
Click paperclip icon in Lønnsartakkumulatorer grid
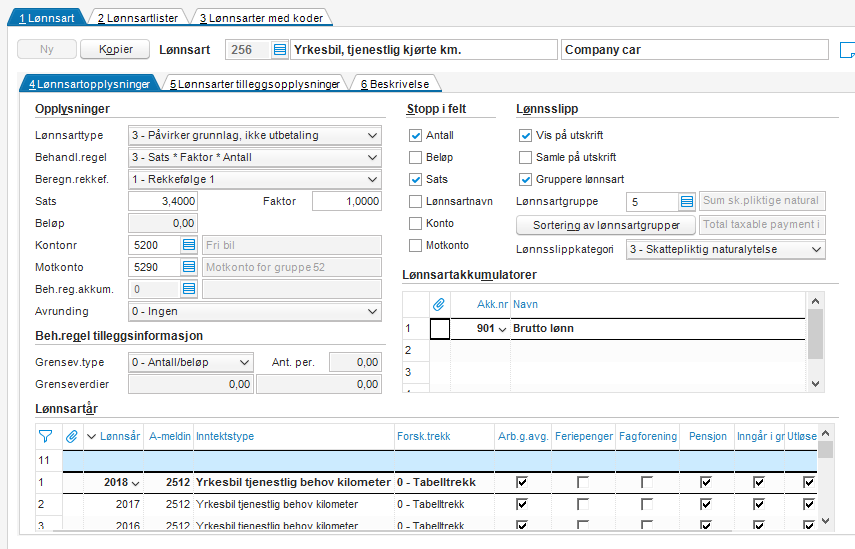tap(438, 303)
